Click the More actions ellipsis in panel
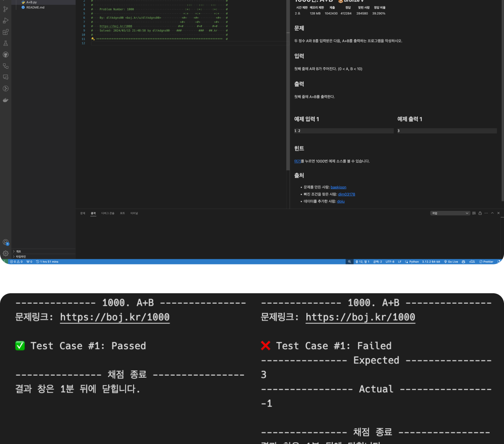This screenshot has width=504, height=444. pyautogui.click(x=486, y=213)
